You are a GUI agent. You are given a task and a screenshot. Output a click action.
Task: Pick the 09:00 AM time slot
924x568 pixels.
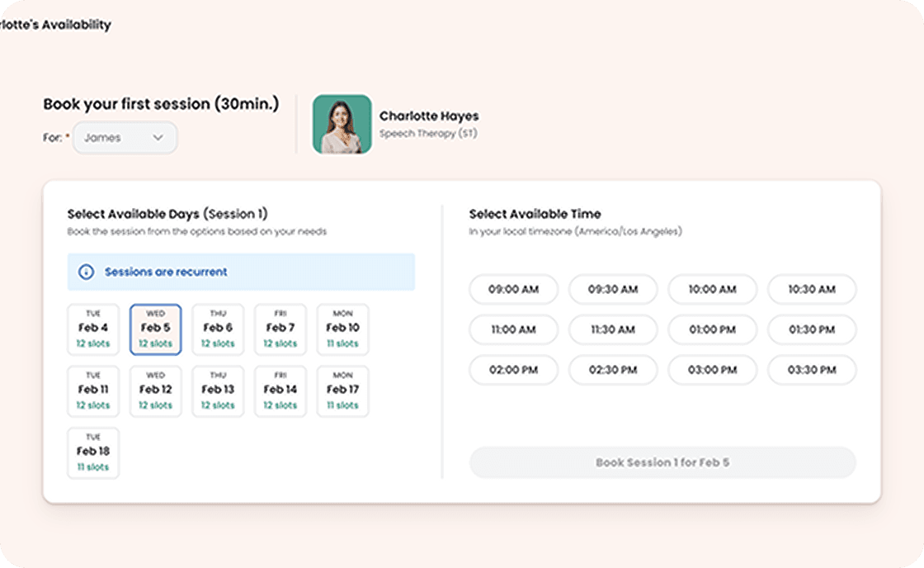[x=513, y=289]
